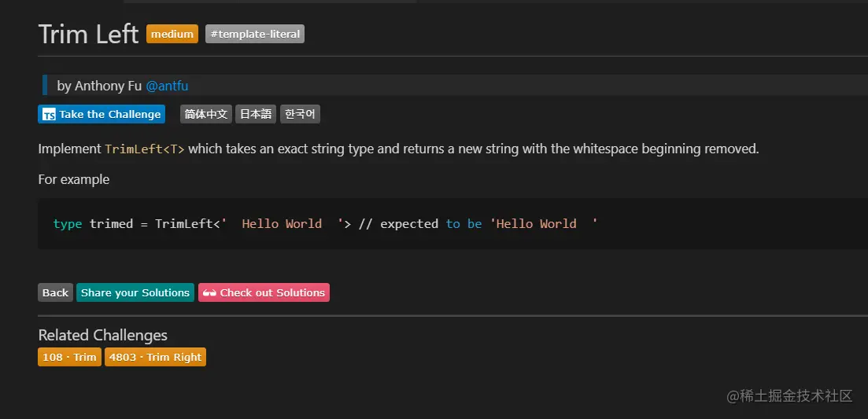Click Share your Solutions
Viewport: 868px width, 419px height.
135,293
